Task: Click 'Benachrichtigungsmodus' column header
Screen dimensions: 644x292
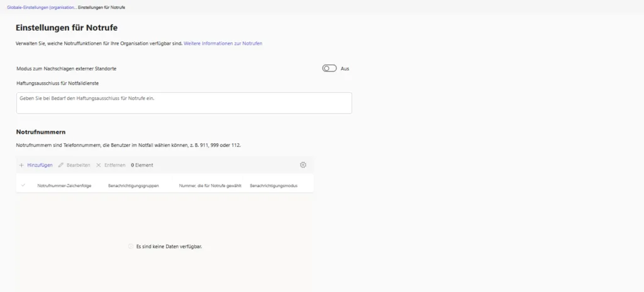Action: coord(274,186)
